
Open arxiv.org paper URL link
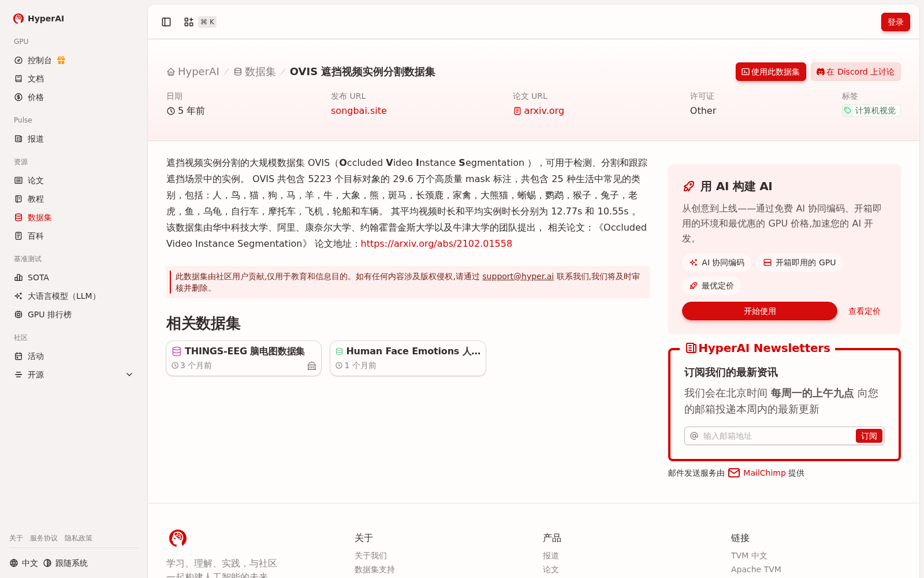(539, 110)
